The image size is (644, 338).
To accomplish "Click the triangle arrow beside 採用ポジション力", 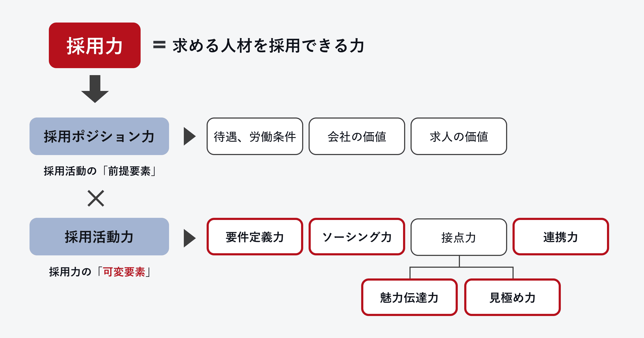I will pyautogui.click(x=189, y=136).
